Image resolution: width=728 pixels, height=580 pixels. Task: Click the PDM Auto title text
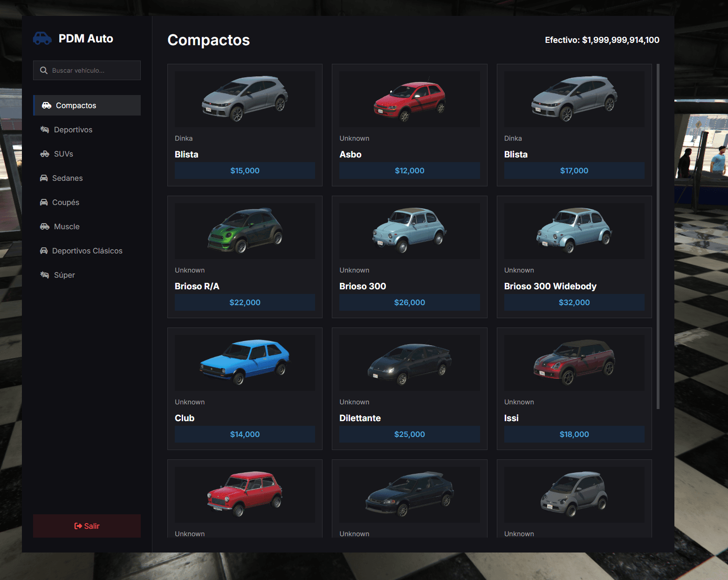[x=86, y=39]
